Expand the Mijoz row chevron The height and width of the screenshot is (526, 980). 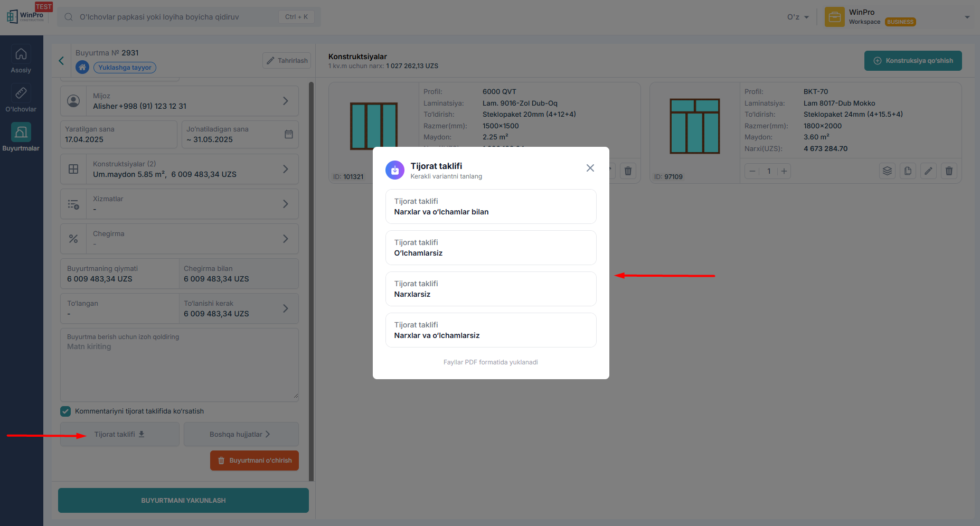[x=286, y=101]
